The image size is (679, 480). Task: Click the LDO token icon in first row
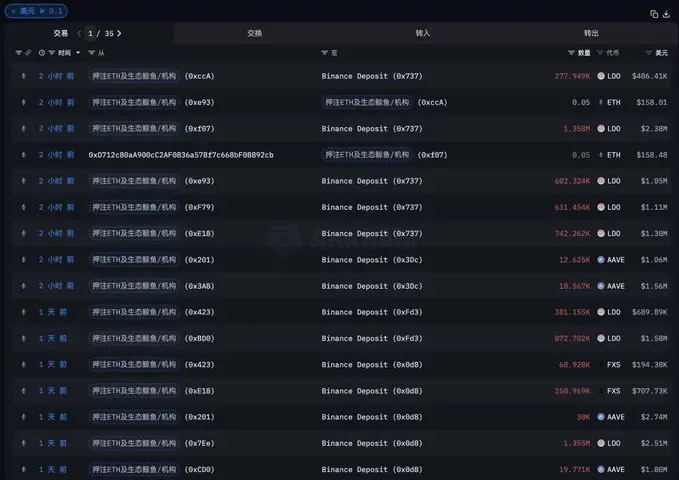tap(601, 76)
